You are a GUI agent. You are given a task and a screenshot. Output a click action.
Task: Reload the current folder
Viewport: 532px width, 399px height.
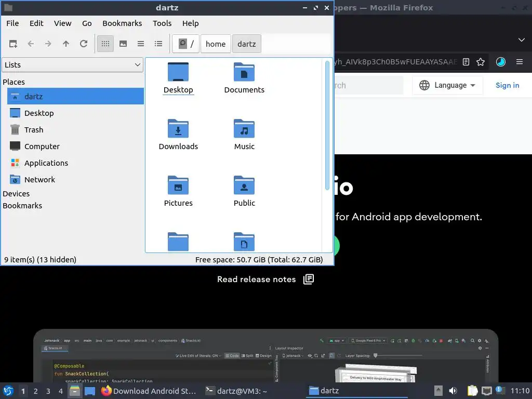(84, 44)
